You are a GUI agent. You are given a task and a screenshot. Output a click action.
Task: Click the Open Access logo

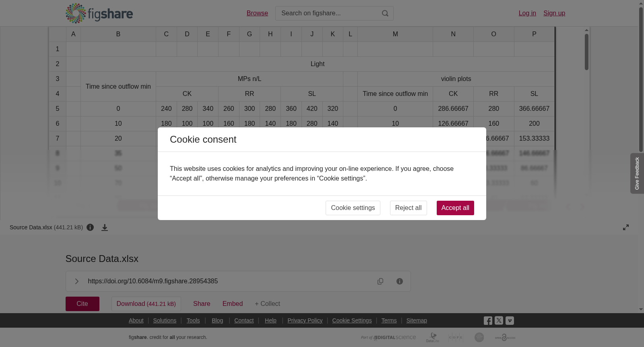pyautogui.click(x=505, y=337)
